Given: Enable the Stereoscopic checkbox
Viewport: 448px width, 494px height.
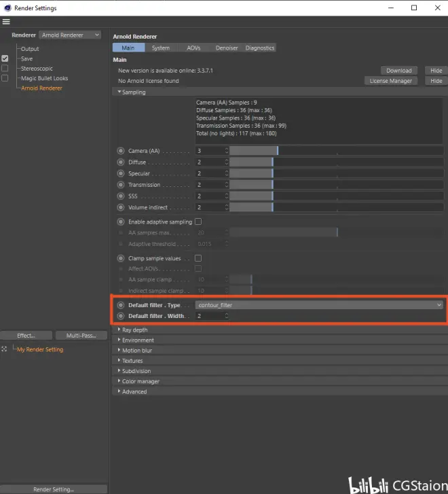Looking at the screenshot, I should 5,69.
